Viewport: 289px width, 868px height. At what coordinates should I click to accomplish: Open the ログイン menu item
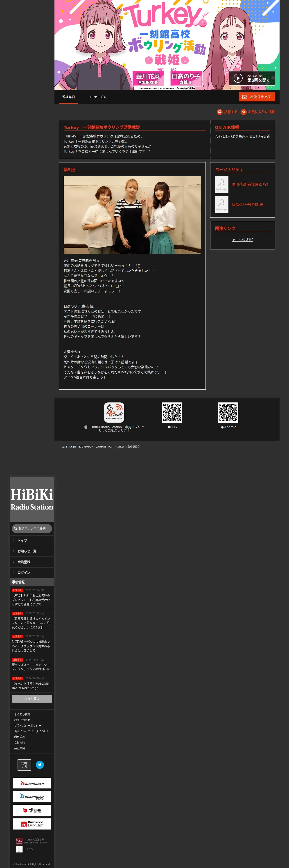click(x=32, y=573)
